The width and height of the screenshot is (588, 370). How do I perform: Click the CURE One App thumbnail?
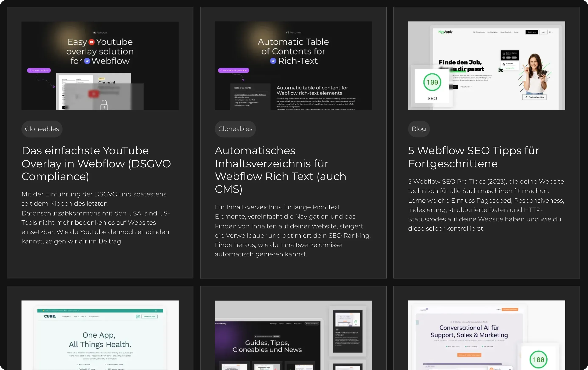point(100,339)
